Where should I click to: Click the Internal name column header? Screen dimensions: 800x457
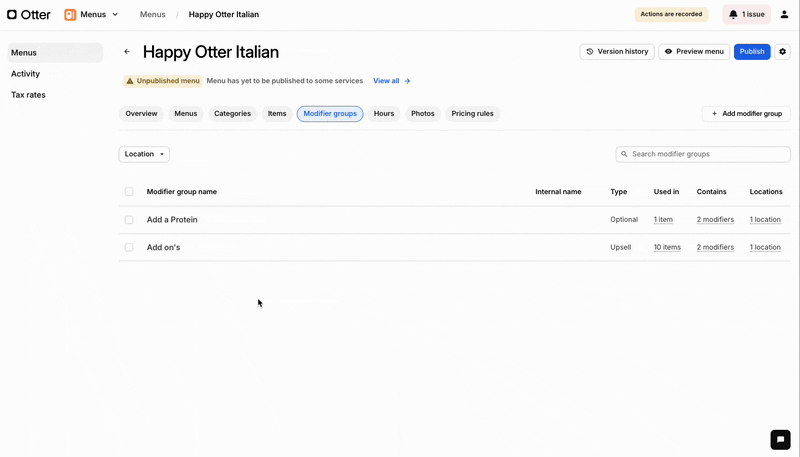[558, 192]
